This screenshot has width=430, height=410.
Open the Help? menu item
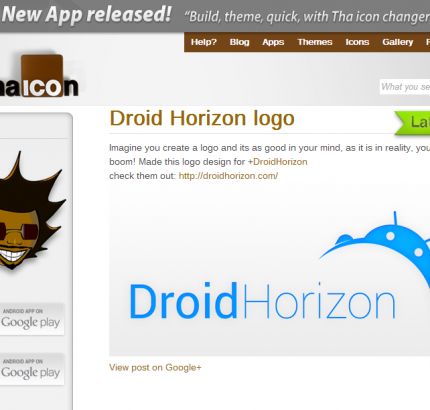[204, 42]
